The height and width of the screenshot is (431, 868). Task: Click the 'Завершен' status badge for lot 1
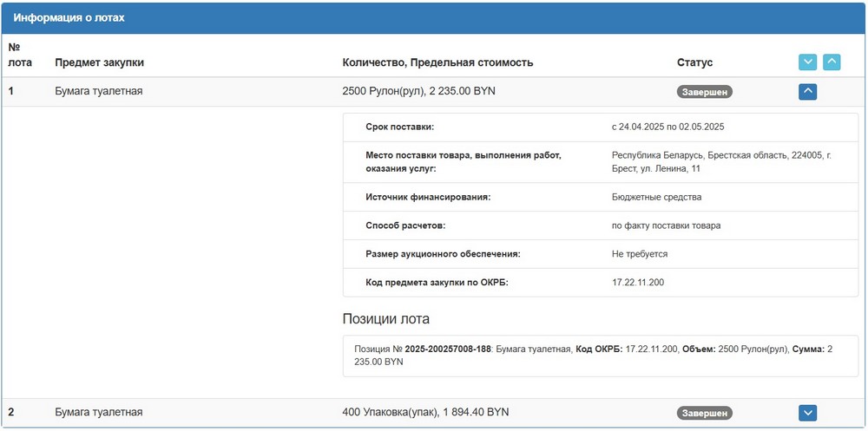click(704, 91)
